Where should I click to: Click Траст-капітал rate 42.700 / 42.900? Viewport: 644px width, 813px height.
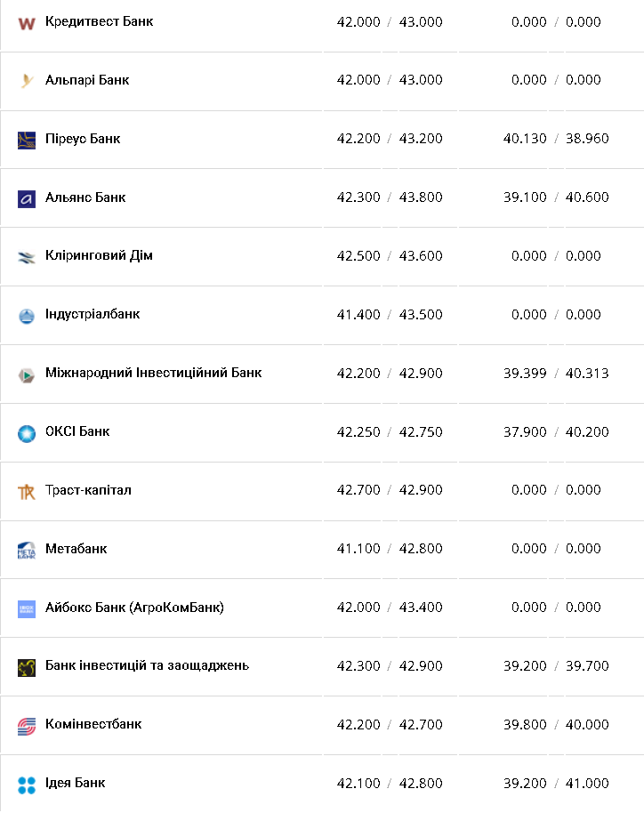[390, 490]
